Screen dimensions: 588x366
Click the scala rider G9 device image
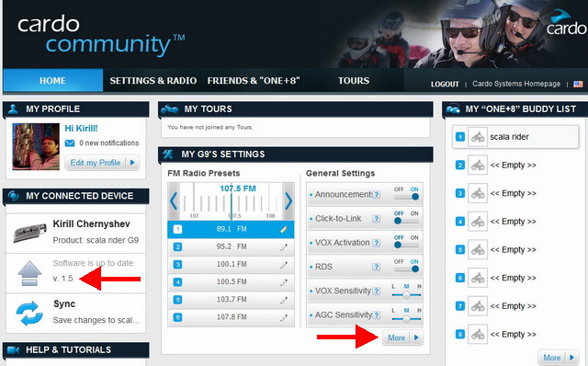pos(30,232)
